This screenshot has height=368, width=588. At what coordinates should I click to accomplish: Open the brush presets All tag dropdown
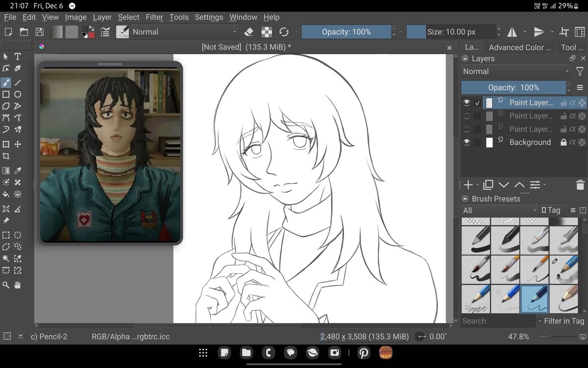(x=499, y=210)
